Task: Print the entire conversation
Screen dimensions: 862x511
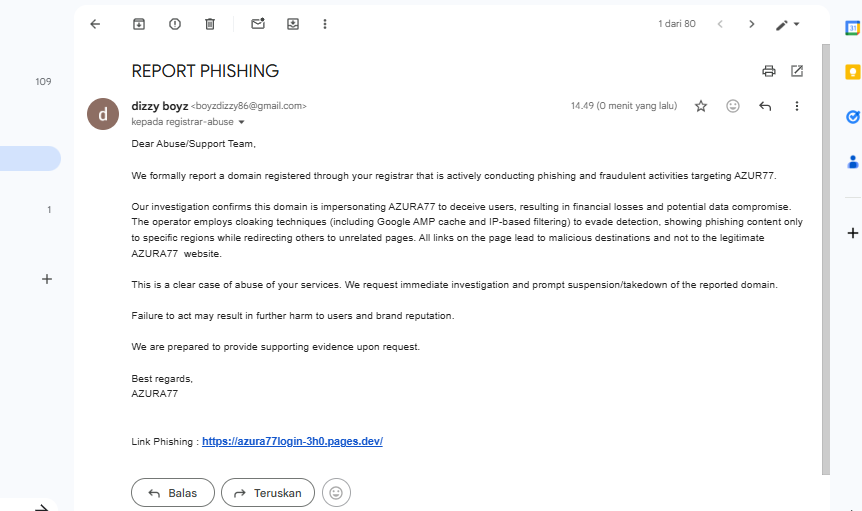Action: 768,71
